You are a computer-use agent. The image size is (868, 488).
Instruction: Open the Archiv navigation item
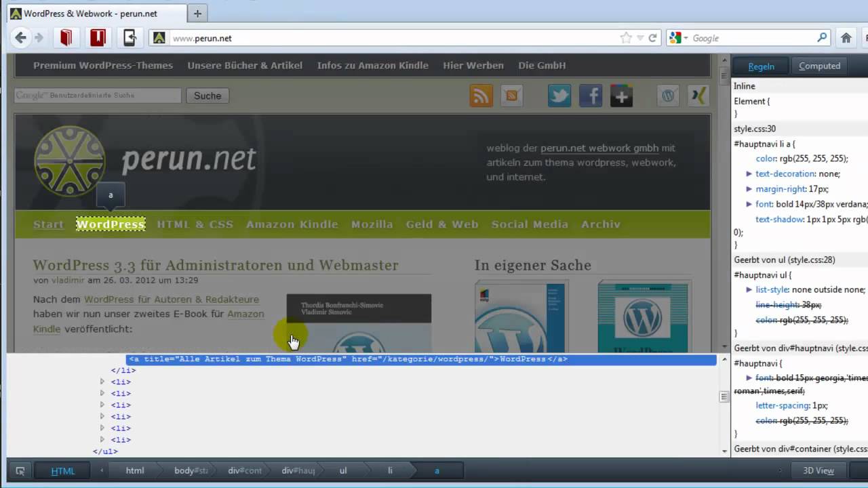pos(601,224)
